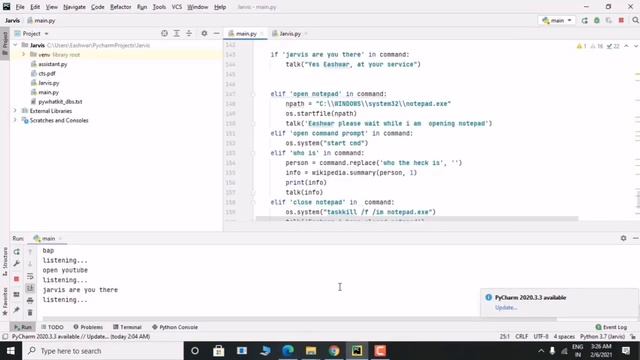Screen dimensions: 640x360
Task: Open Microsoft Edge from the taskbar
Action: pyautogui.click(x=288, y=351)
